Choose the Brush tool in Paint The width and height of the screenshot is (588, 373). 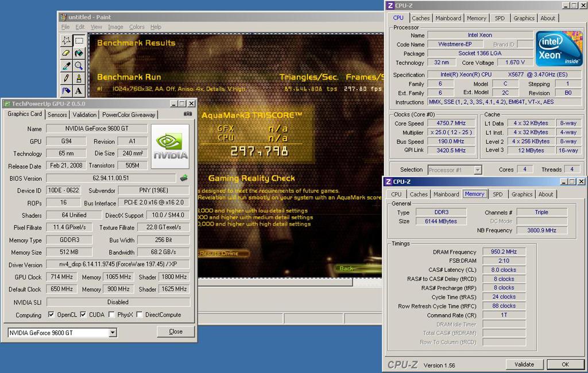[x=79, y=79]
